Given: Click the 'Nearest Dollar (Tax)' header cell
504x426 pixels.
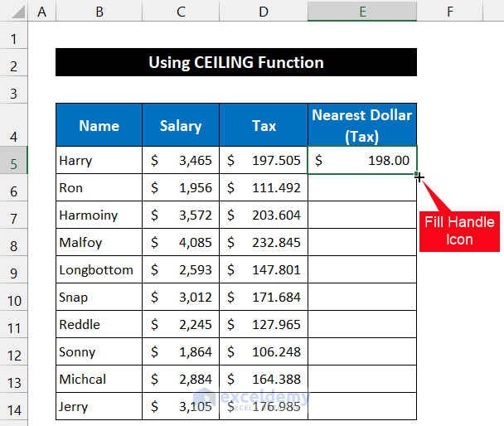Looking at the screenshot, I should pyautogui.click(x=362, y=125).
